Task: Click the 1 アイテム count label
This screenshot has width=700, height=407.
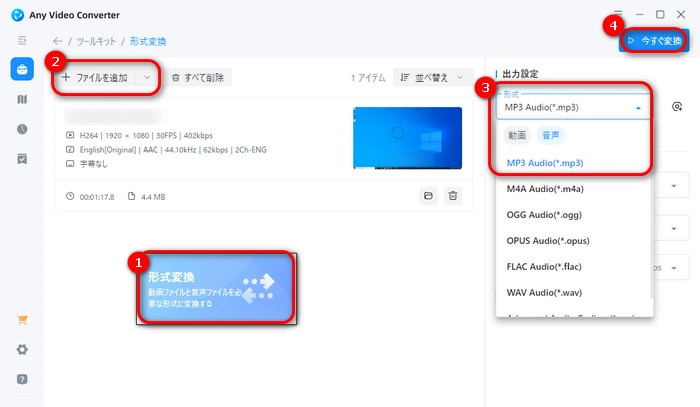Action: click(x=368, y=78)
